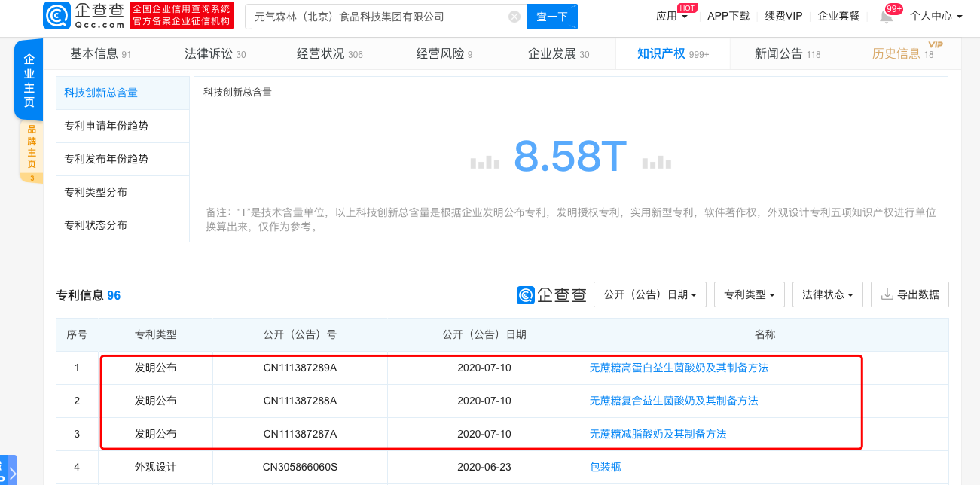
Task: Clear the search box with the X icon
Action: (x=514, y=17)
